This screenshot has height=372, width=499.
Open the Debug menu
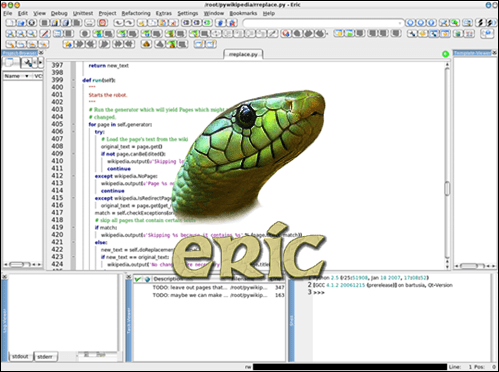tap(59, 13)
